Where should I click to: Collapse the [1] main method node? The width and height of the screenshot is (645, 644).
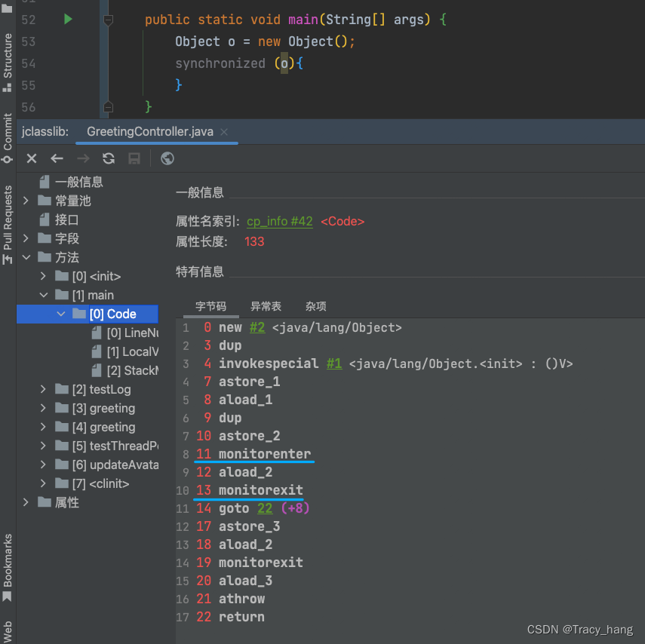tap(43, 295)
